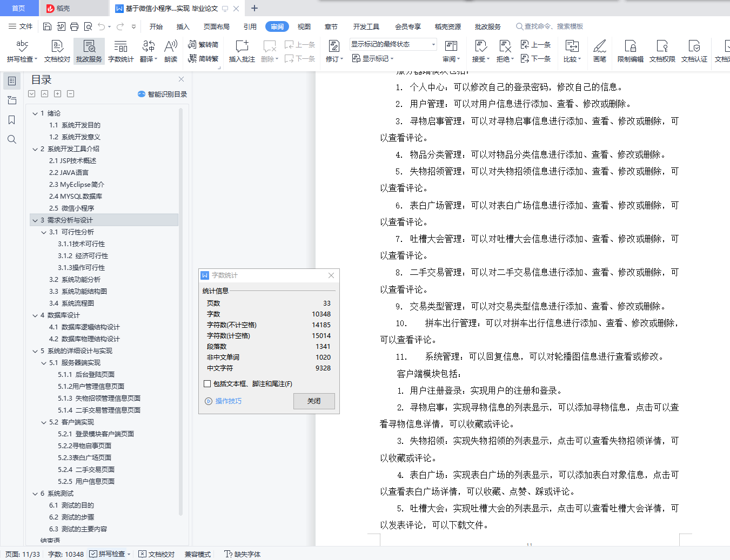Click the outline panel vertical scrollbar
This screenshot has height=560, width=730.
point(180,312)
